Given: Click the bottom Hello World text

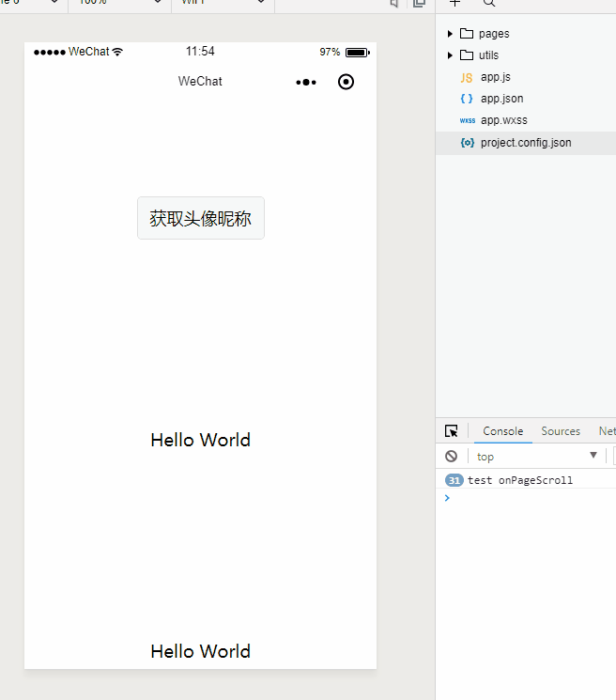Looking at the screenshot, I should [201, 652].
